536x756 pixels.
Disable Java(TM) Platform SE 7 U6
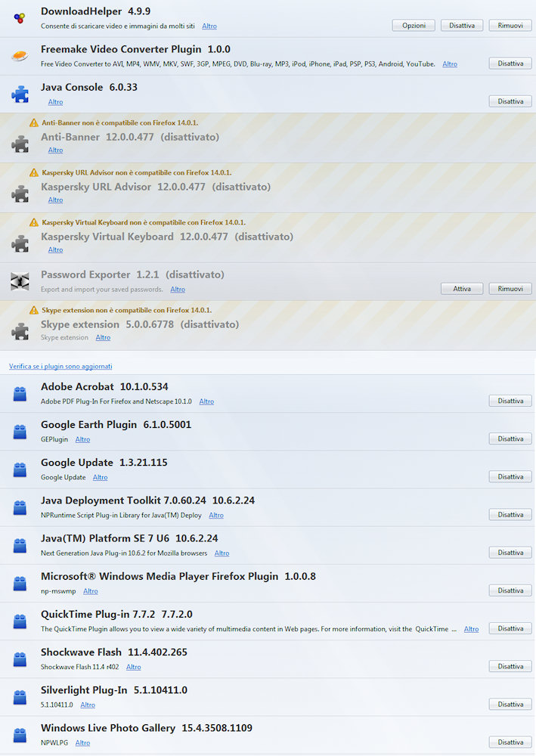click(510, 553)
